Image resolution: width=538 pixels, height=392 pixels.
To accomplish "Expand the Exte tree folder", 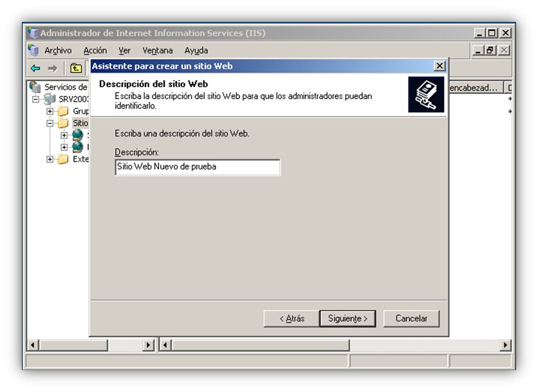I will (50, 159).
